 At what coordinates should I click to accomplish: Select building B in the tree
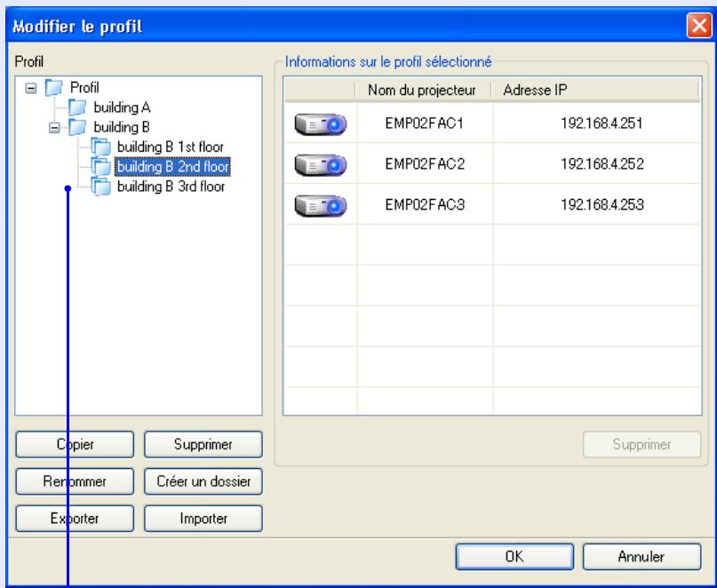coord(122,127)
